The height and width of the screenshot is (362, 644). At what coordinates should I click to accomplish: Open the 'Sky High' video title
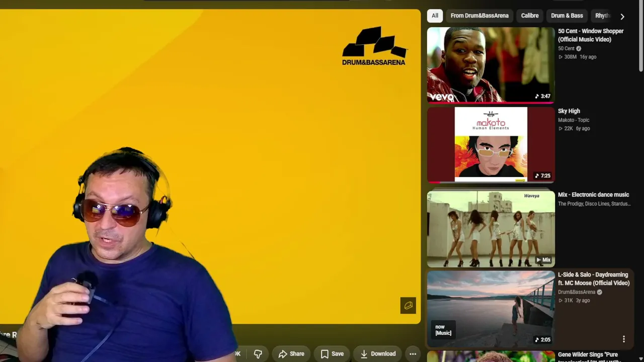point(569,111)
